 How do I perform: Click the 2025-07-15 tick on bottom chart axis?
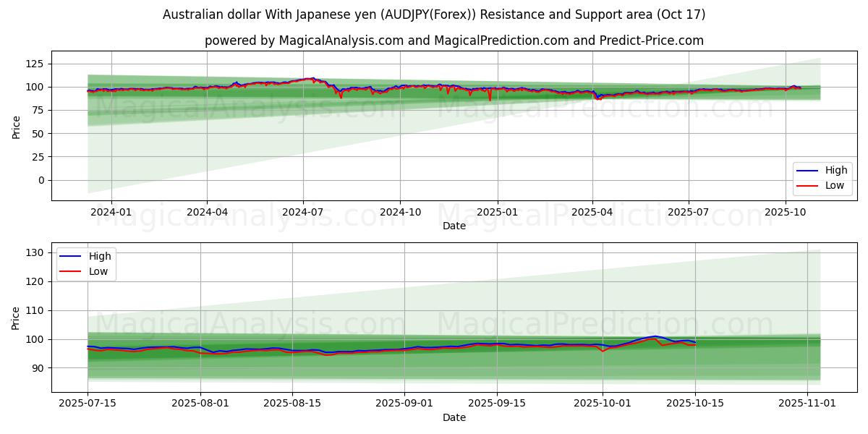point(88,404)
